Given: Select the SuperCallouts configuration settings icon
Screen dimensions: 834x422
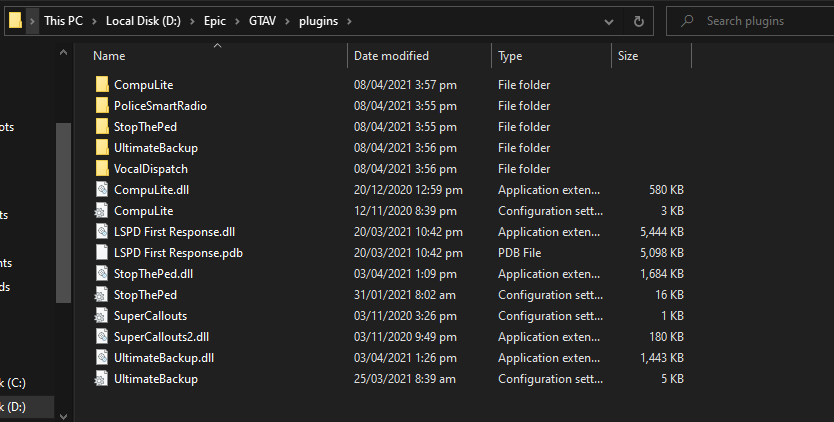Looking at the screenshot, I should (x=101, y=316).
